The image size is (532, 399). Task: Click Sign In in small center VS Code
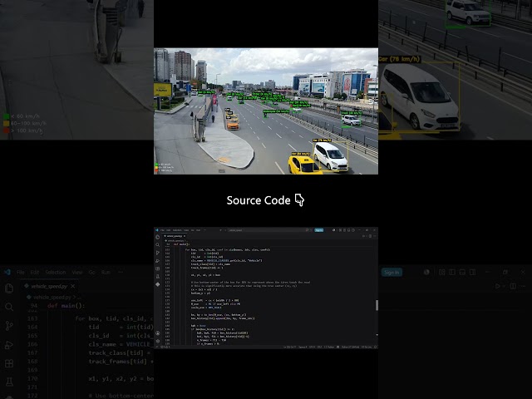point(319,230)
